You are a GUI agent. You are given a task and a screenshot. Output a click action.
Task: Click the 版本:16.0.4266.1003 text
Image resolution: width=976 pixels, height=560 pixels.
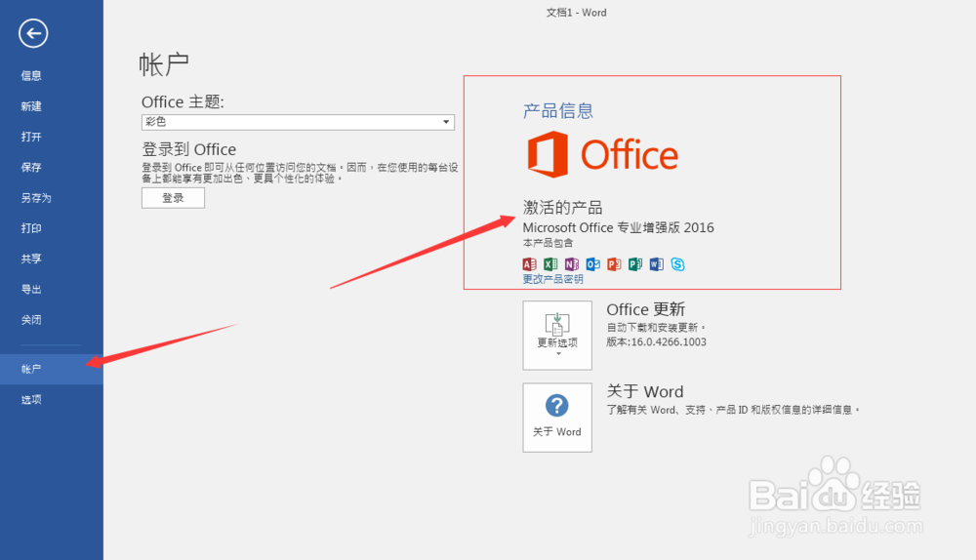pos(656,342)
